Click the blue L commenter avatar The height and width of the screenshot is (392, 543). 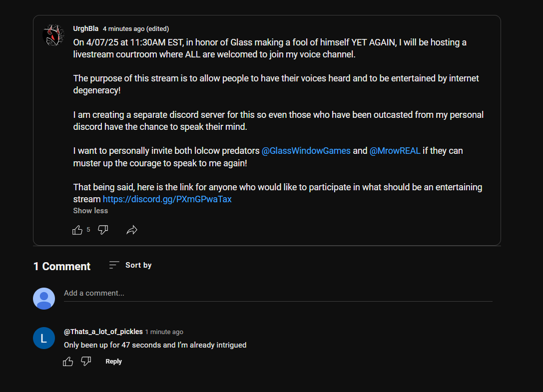pyautogui.click(x=44, y=338)
